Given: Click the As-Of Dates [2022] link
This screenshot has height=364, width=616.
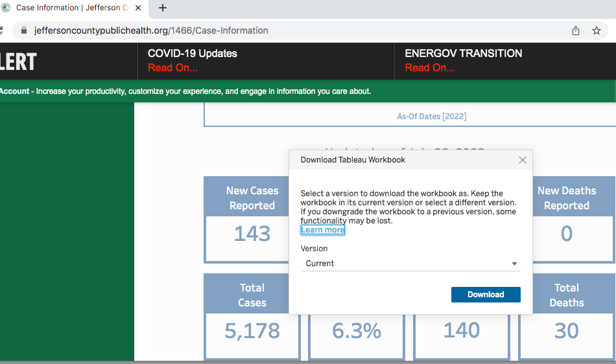Looking at the screenshot, I should 431,117.
